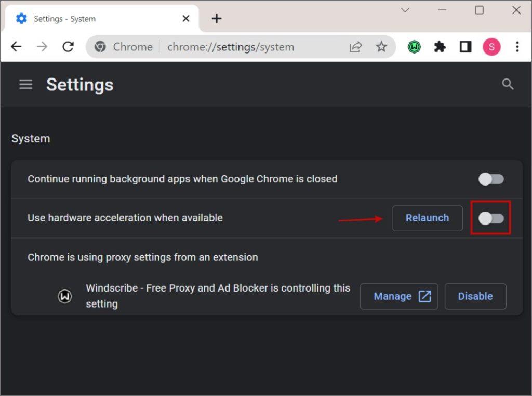532x396 pixels.
Task: Click Manage for Windscribe extension
Action: pos(399,296)
